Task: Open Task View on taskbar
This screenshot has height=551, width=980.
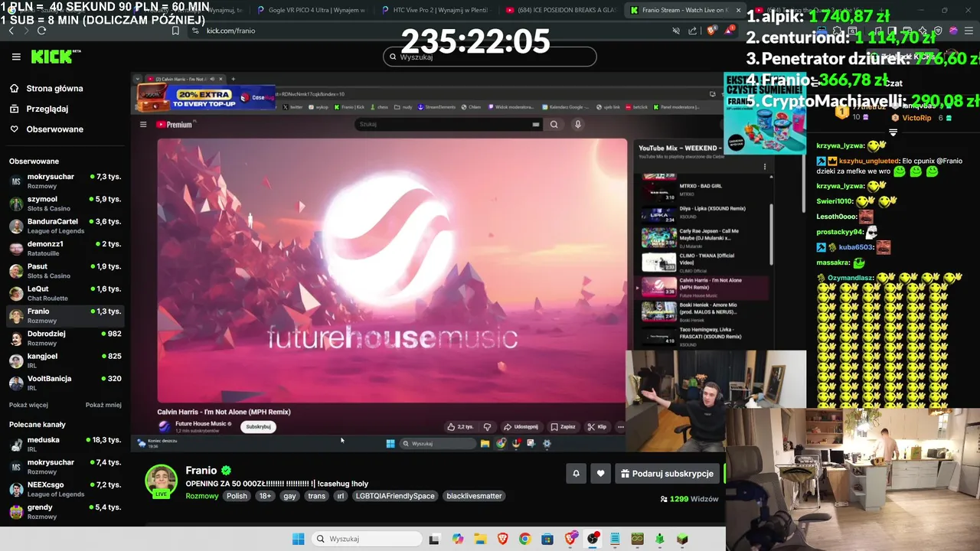Action: click(434, 539)
